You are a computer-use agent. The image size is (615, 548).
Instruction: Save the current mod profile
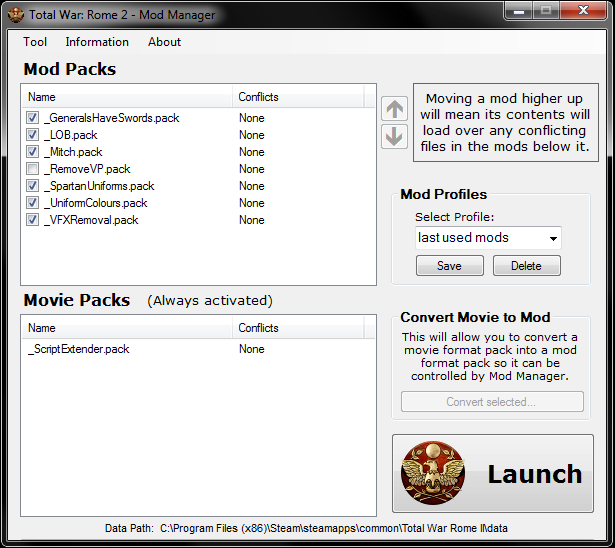click(x=450, y=266)
